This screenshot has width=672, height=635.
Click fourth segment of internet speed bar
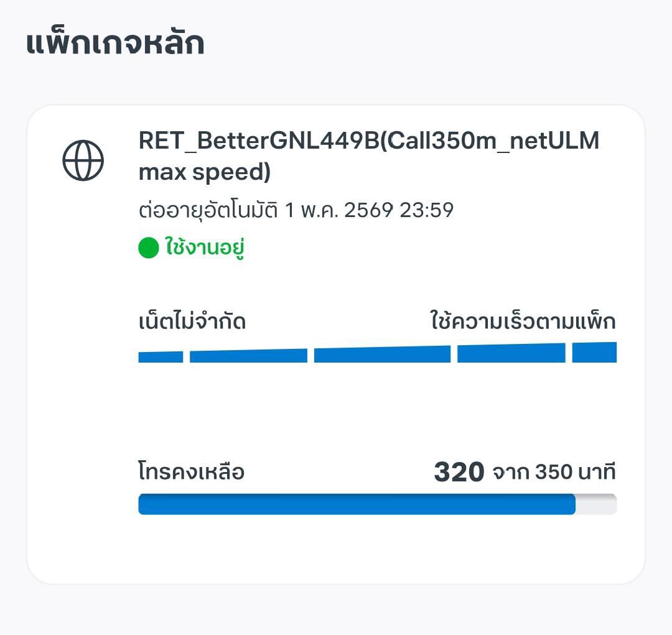coord(511,353)
